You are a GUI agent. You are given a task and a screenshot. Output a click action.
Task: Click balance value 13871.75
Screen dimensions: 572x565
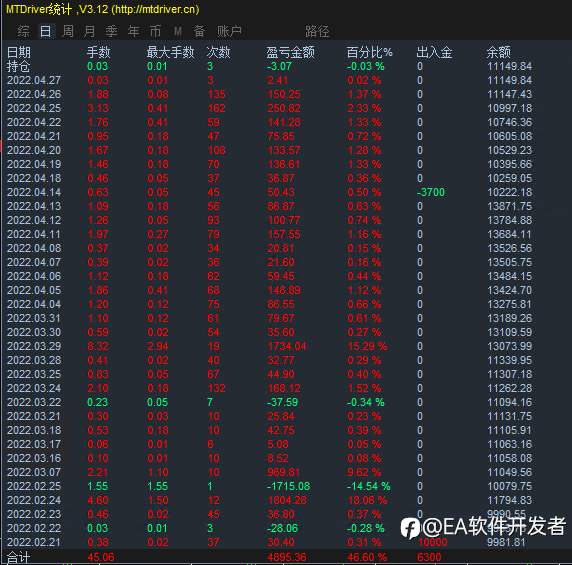[510, 206]
